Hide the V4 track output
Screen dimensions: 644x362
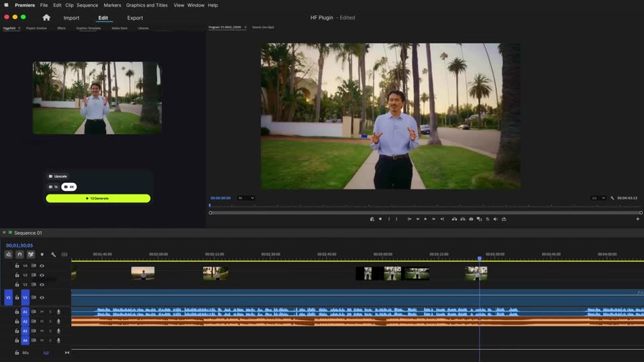click(42, 266)
